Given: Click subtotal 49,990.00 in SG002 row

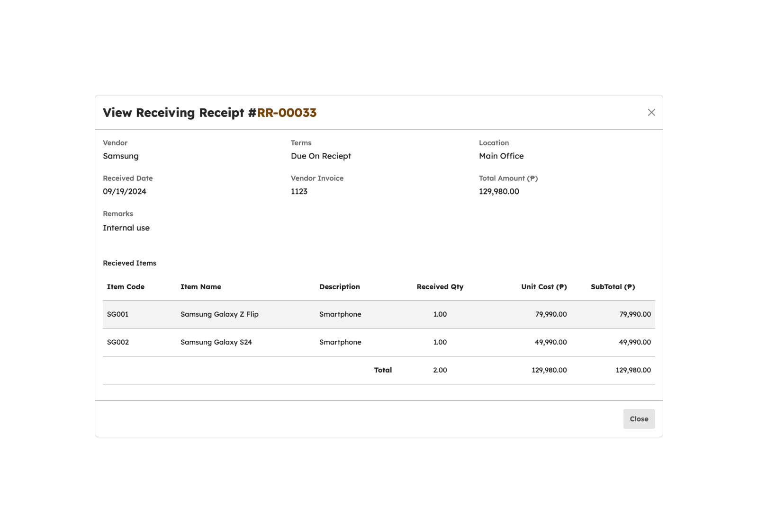Looking at the screenshot, I should click(x=635, y=342).
